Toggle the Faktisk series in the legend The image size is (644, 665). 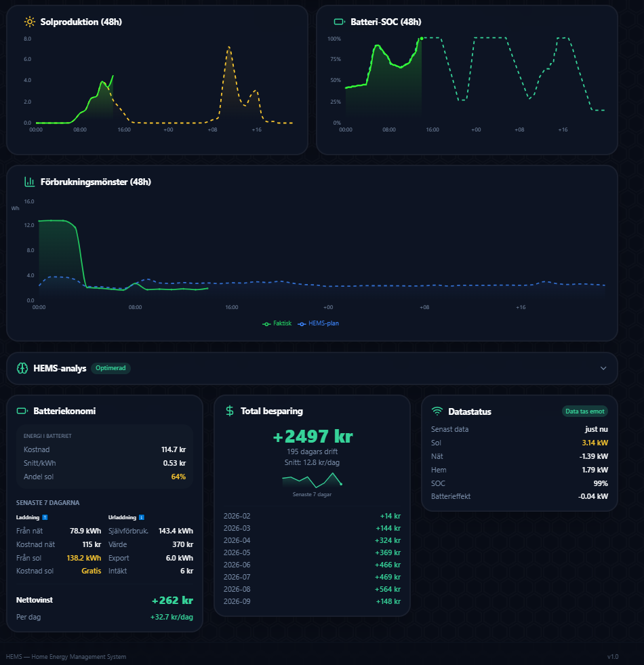click(277, 323)
